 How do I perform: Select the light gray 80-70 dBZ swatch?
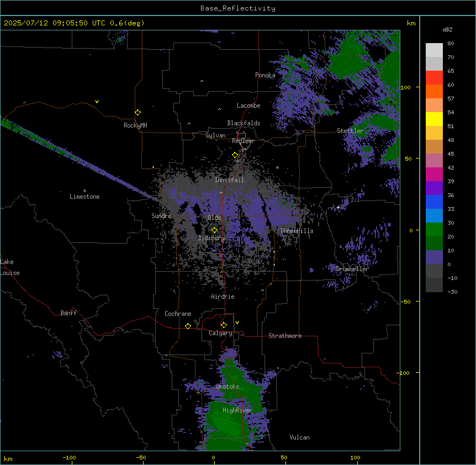pos(434,50)
